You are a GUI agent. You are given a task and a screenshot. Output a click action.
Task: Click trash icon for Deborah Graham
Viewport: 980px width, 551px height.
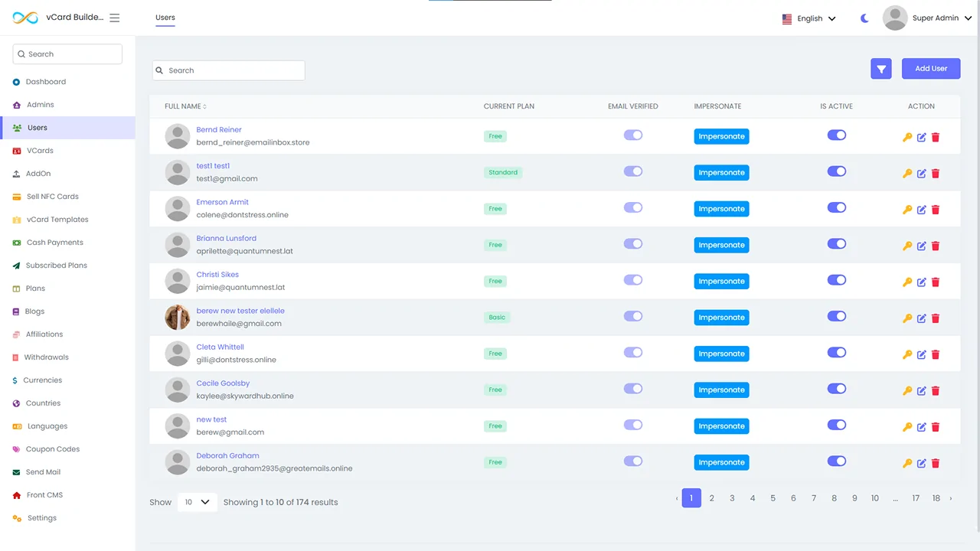(x=936, y=463)
